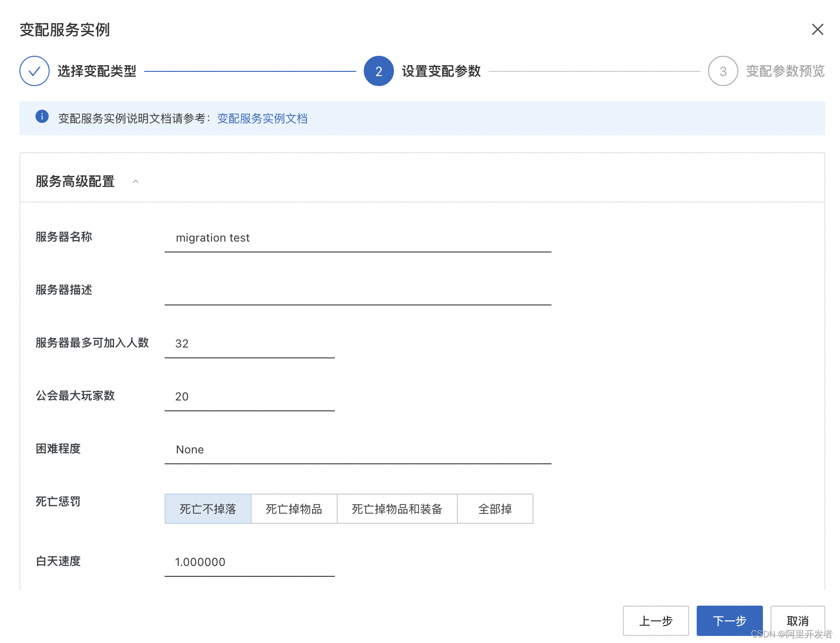Click the 变配服务实例 dialog title

click(65, 30)
